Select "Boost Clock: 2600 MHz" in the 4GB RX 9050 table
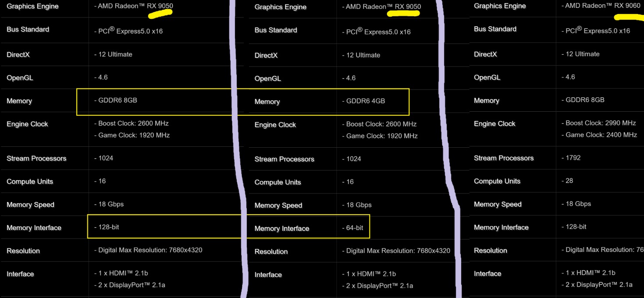This screenshot has width=644, height=298. click(x=381, y=124)
